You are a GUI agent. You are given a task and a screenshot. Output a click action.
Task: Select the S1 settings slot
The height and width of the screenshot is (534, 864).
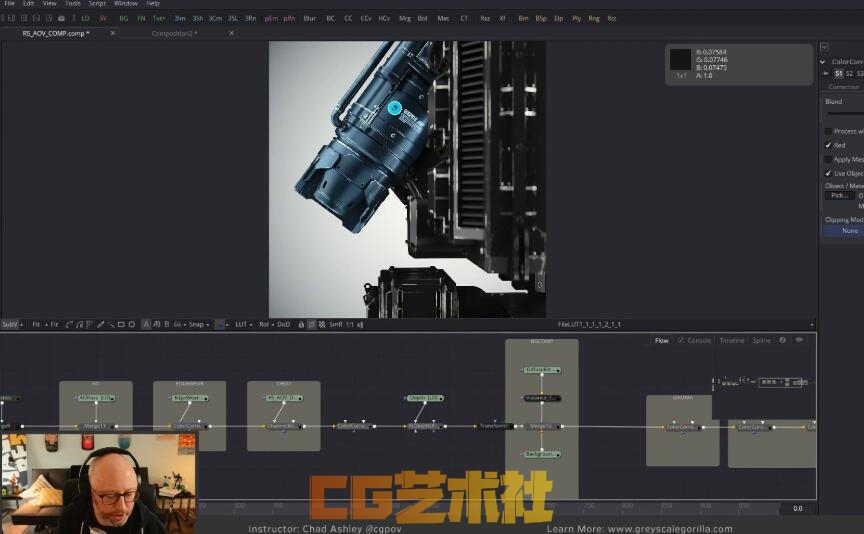[x=839, y=73]
